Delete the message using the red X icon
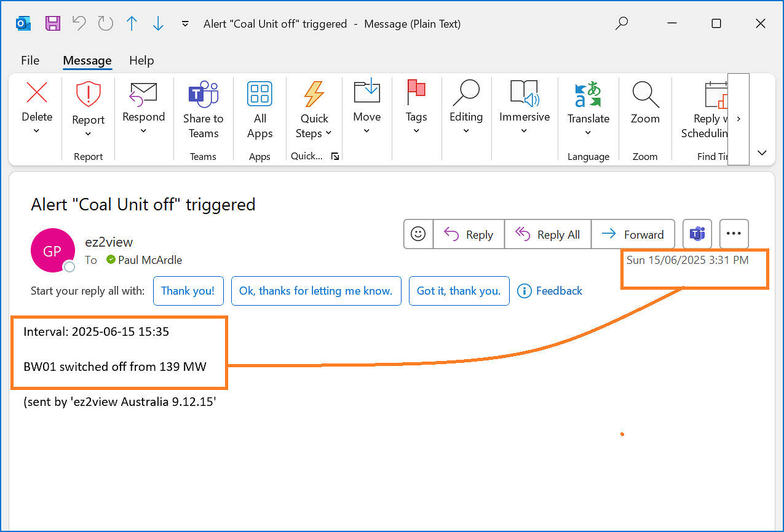784x532 pixels. pos(37,93)
